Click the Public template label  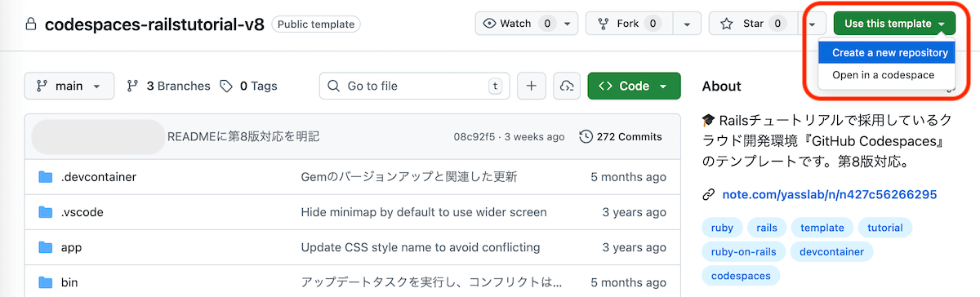tap(316, 24)
